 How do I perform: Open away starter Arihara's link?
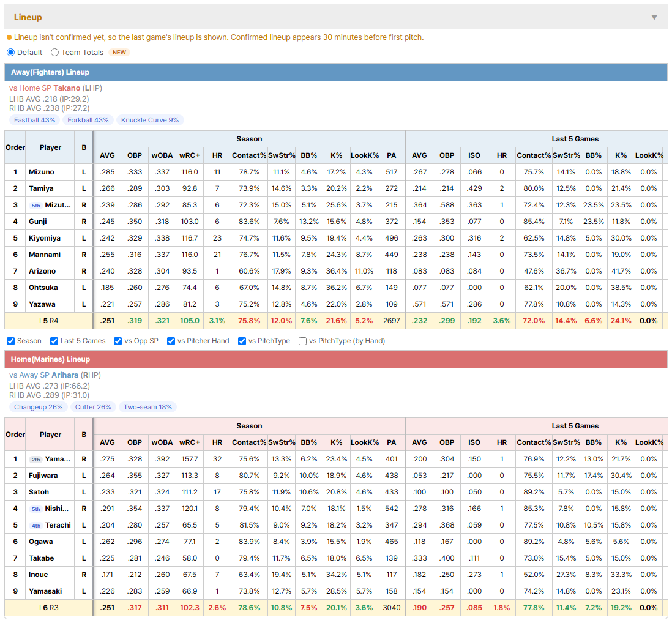65,375
